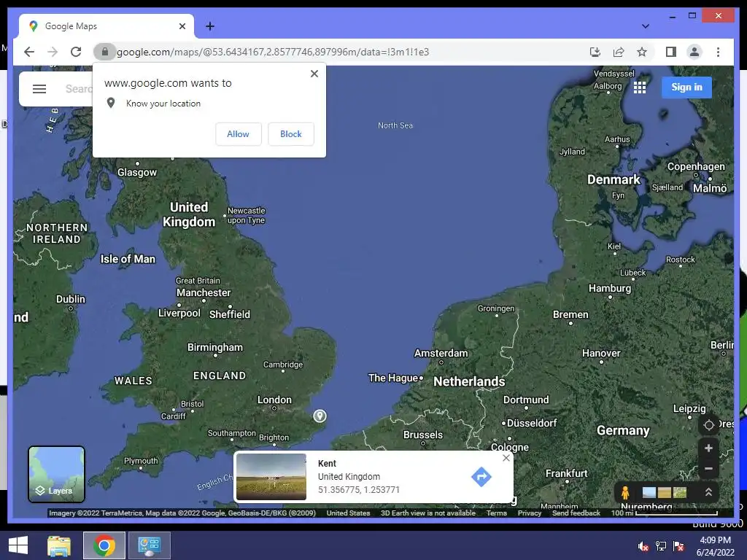
Task: Open the Windows Start menu
Action: click(x=18, y=545)
